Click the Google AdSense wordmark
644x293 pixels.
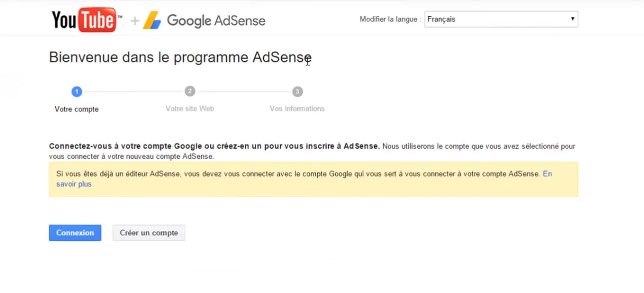[216, 20]
